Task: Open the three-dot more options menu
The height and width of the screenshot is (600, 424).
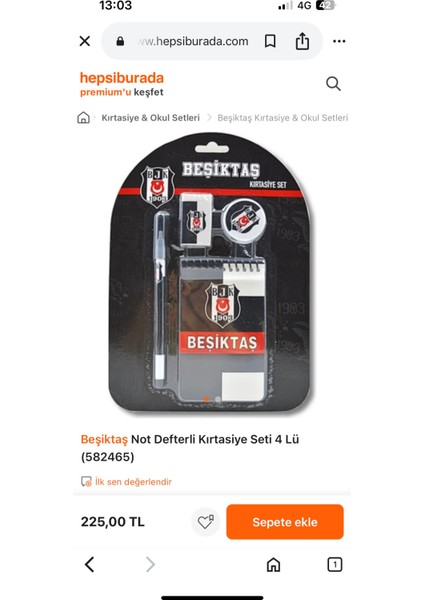Action: click(x=339, y=41)
